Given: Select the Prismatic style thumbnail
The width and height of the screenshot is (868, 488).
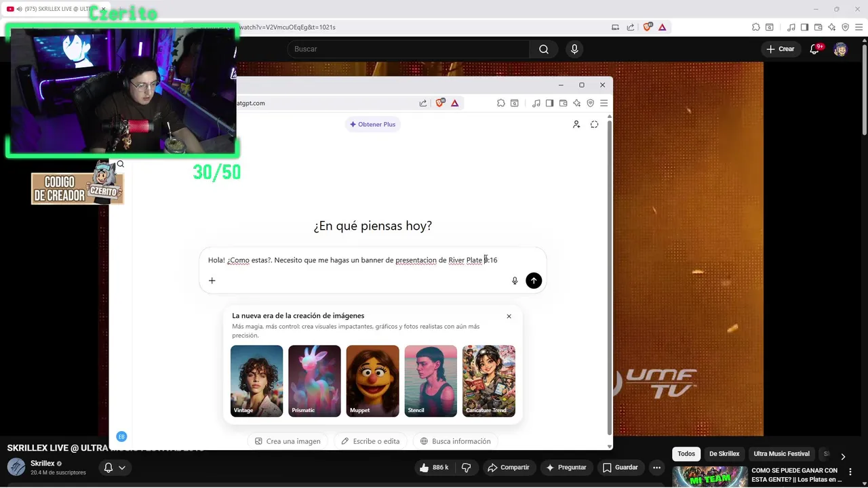Looking at the screenshot, I should coord(314,381).
